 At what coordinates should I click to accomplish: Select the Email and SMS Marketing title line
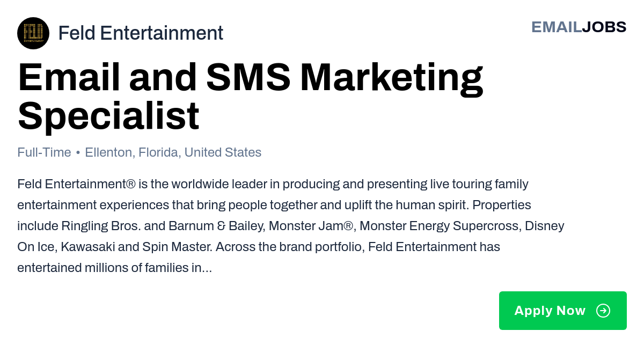[251, 77]
